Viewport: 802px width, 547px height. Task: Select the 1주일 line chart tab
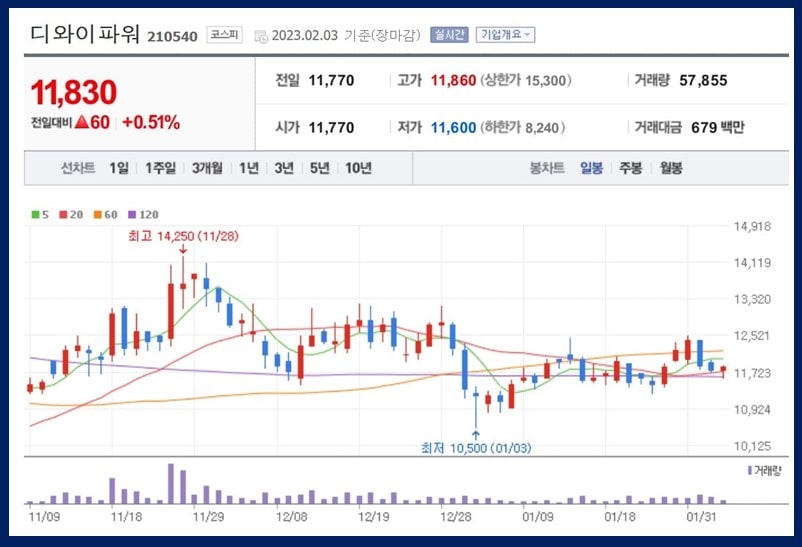(x=160, y=168)
